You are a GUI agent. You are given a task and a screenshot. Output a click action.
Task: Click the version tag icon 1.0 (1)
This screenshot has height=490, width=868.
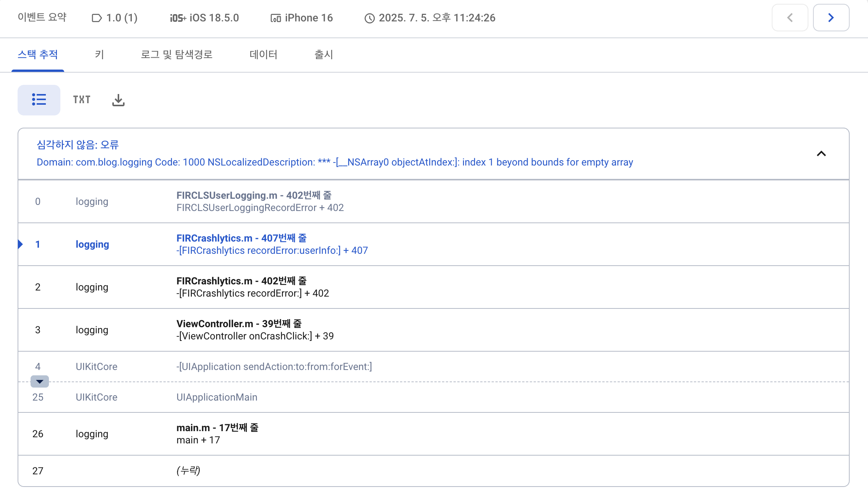97,18
